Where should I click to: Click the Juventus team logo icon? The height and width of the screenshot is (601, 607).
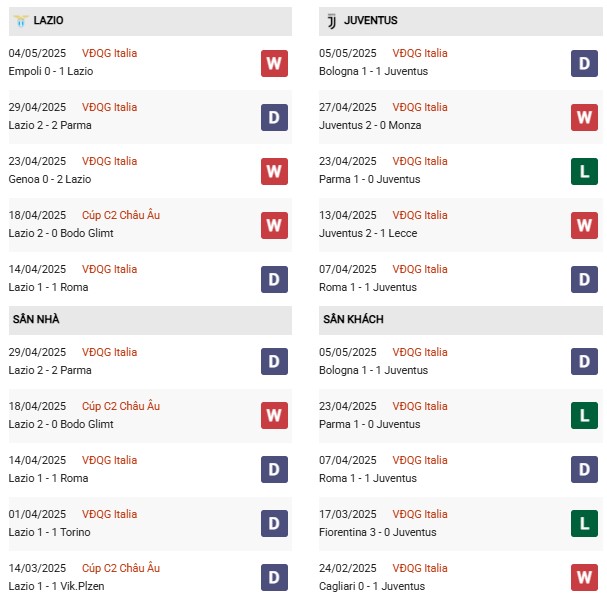332,21
